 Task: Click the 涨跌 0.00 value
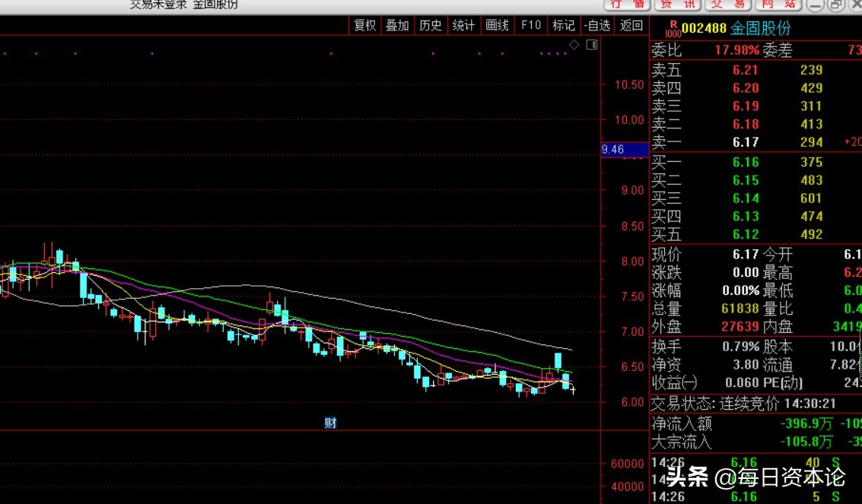click(746, 273)
